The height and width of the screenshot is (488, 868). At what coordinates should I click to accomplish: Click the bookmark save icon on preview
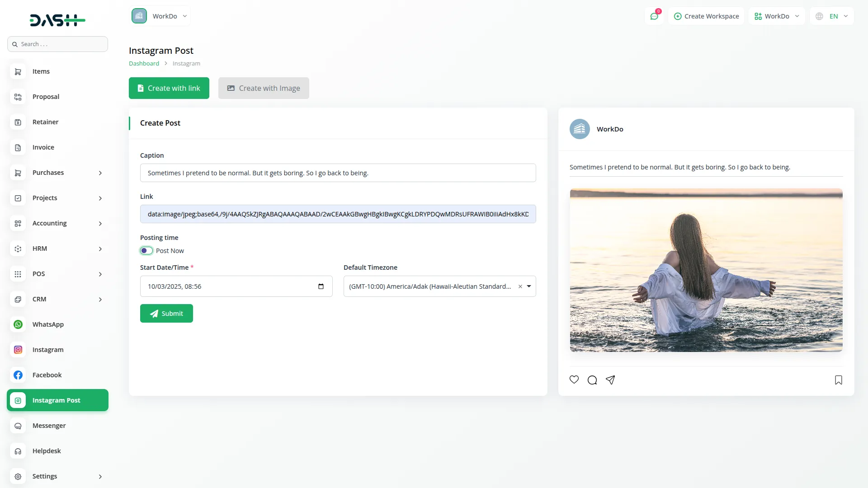coord(839,380)
